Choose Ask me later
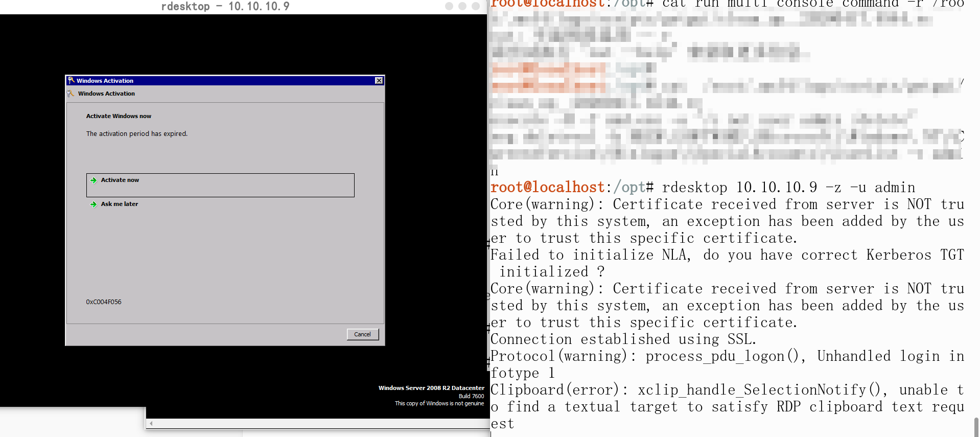The height and width of the screenshot is (437, 980). (x=114, y=204)
